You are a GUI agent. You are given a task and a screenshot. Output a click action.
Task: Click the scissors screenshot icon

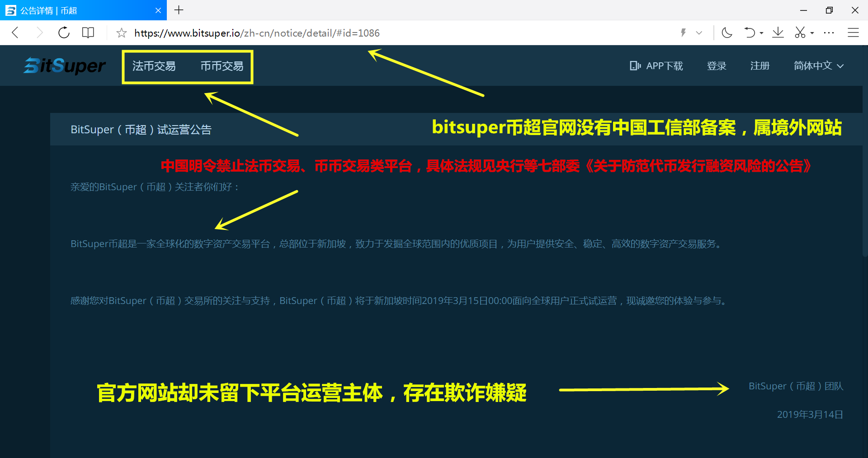800,33
